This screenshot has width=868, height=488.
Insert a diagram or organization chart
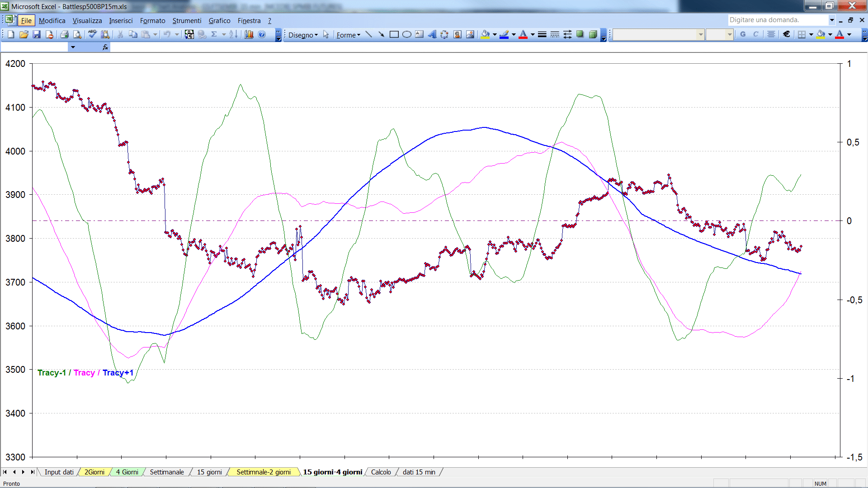pyautogui.click(x=445, y=34)
